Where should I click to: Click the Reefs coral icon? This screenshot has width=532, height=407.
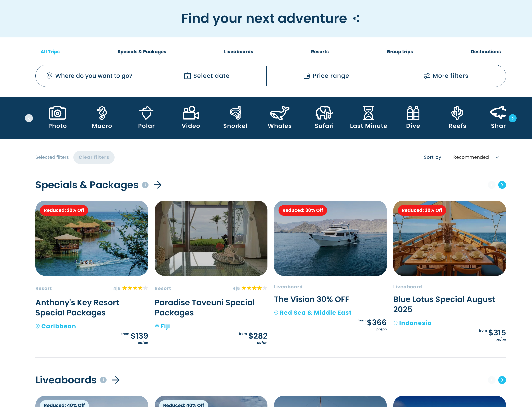[x=457, y=113]
